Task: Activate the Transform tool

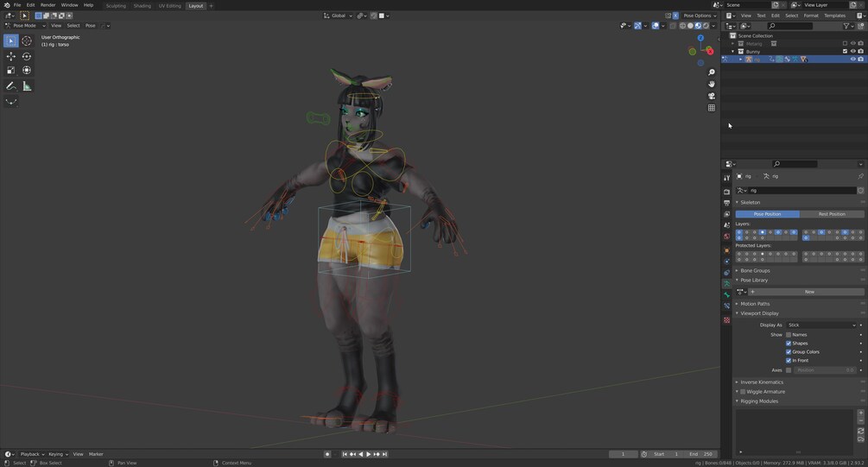Action: (27, 70)
